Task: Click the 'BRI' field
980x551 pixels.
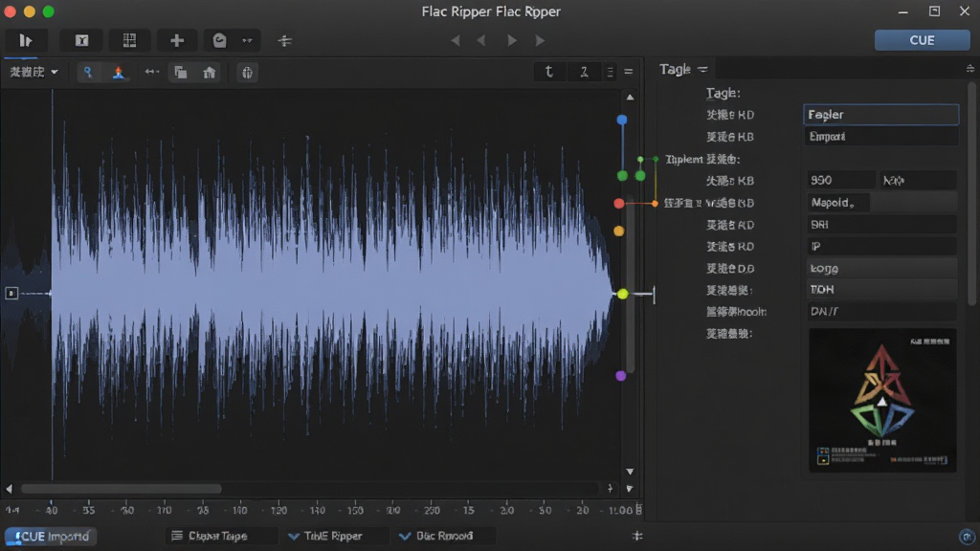Action: (880, 224)
